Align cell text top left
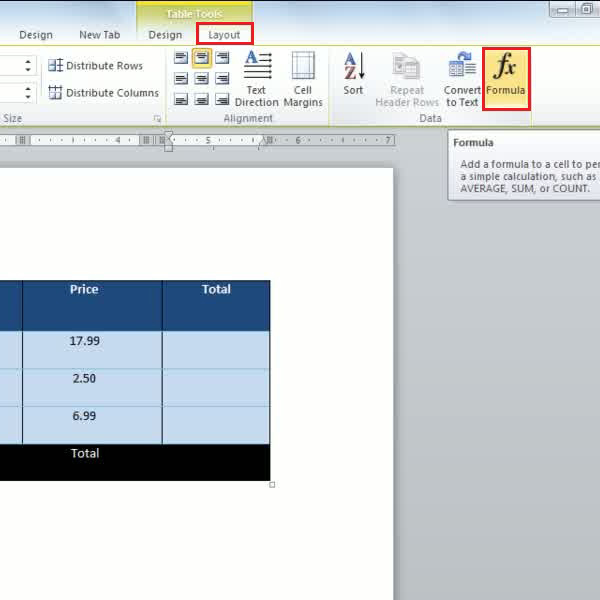600x600 pixels. pyautogui.click(x=181, y=58)
